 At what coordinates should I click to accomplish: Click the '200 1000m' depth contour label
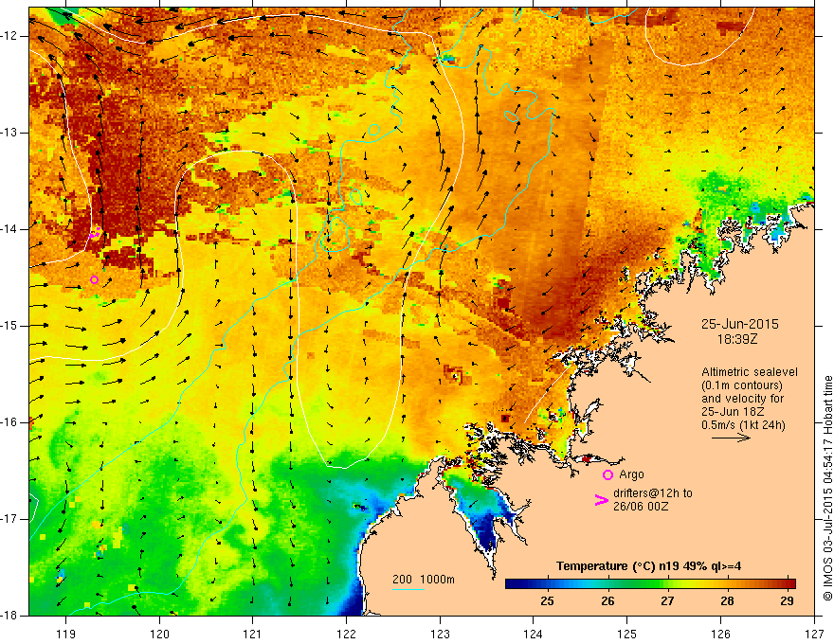[424, 580]
